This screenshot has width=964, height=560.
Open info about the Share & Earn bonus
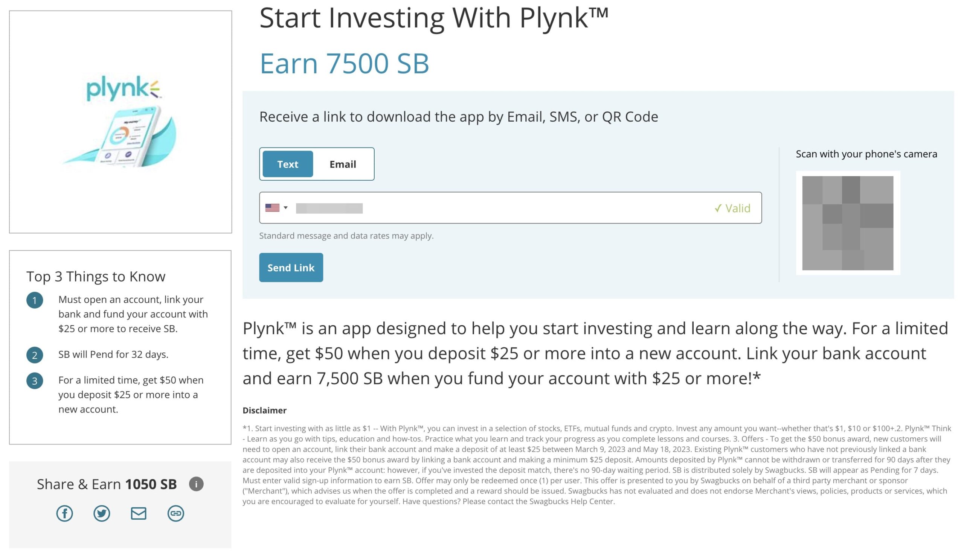pyautogui.click(x=195, y=484)
